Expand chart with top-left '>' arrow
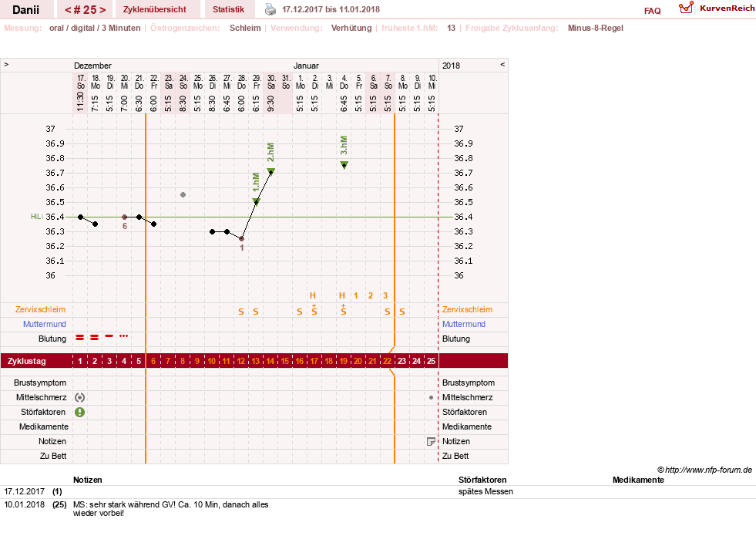This screenshot has width=756, height=536. tap(6, 64)
